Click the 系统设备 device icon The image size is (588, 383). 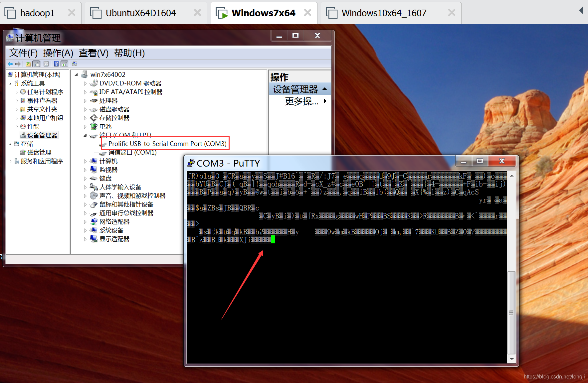pyautogui.click(x=94, y=230)
